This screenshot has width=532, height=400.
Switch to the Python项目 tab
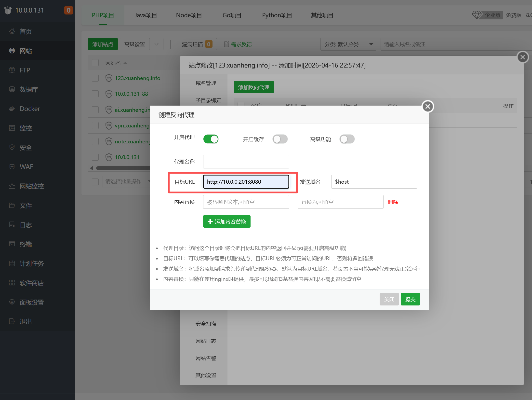click(277, 15)
